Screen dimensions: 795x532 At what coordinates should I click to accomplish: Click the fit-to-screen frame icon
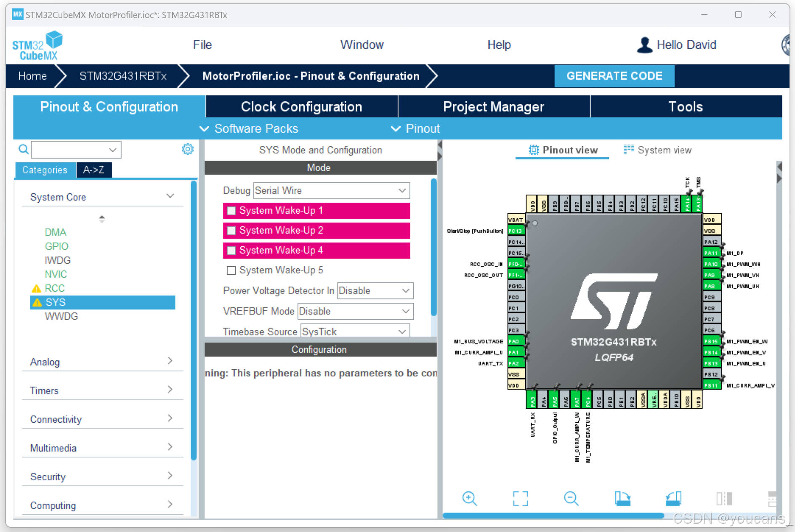(521, 498)
